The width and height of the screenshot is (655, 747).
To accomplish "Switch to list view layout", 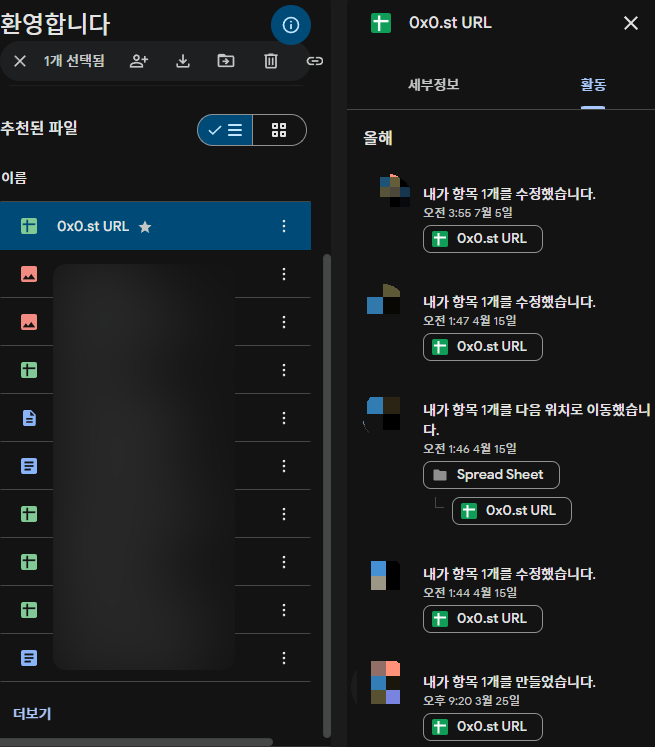I will tap(225, 130).
